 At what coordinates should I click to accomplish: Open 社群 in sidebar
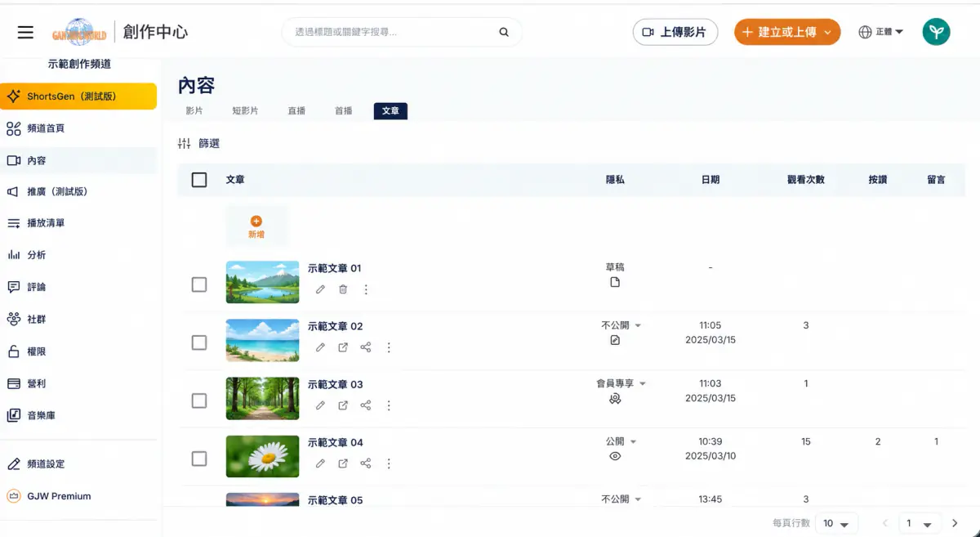coord(78,319)
